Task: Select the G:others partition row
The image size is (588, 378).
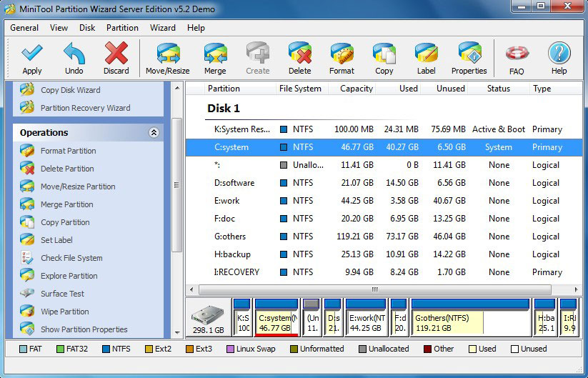Action: [x=384, y=237]
